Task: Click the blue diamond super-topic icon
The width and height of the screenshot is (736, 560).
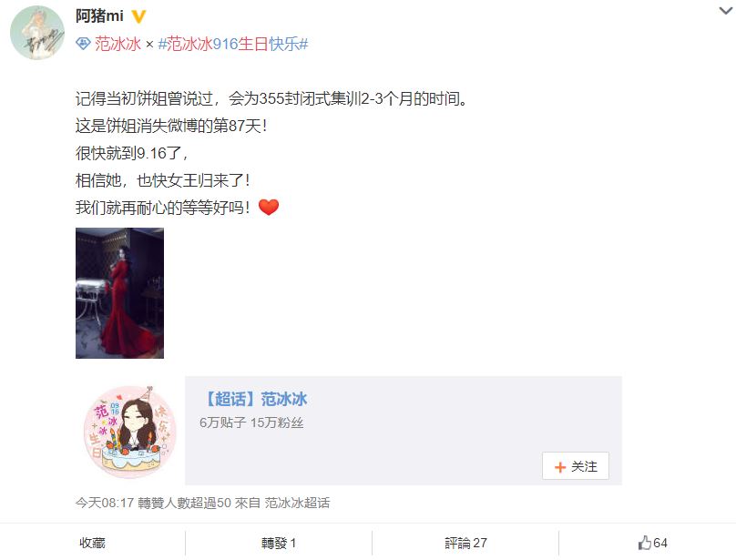Action: [83, 44]
